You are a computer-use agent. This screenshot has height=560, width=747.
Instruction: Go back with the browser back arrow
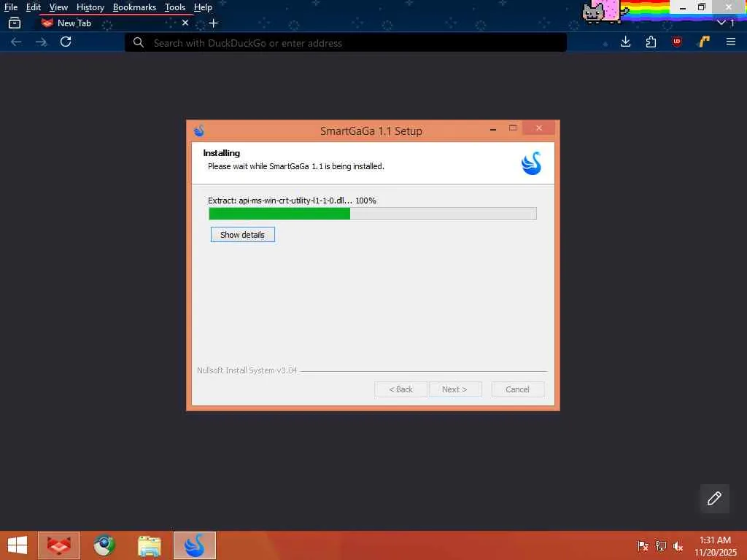coord(16,42)
